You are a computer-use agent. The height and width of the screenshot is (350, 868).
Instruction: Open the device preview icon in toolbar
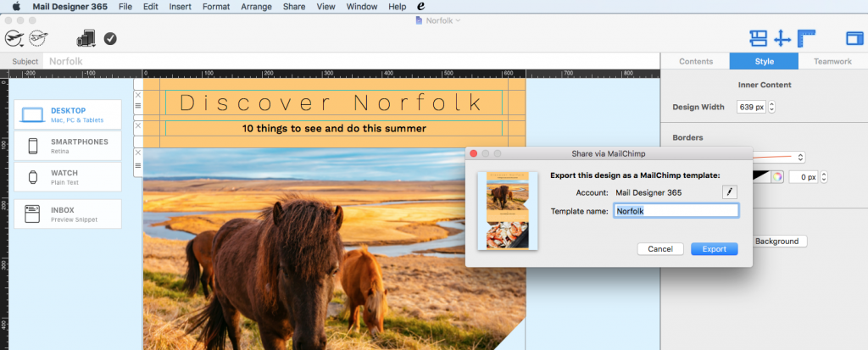point(86,38)
